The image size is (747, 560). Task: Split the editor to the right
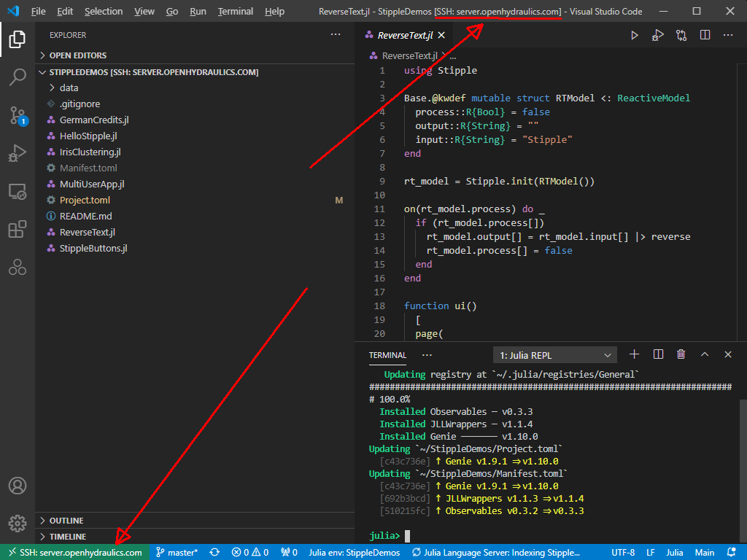click(x=705, y=35)
